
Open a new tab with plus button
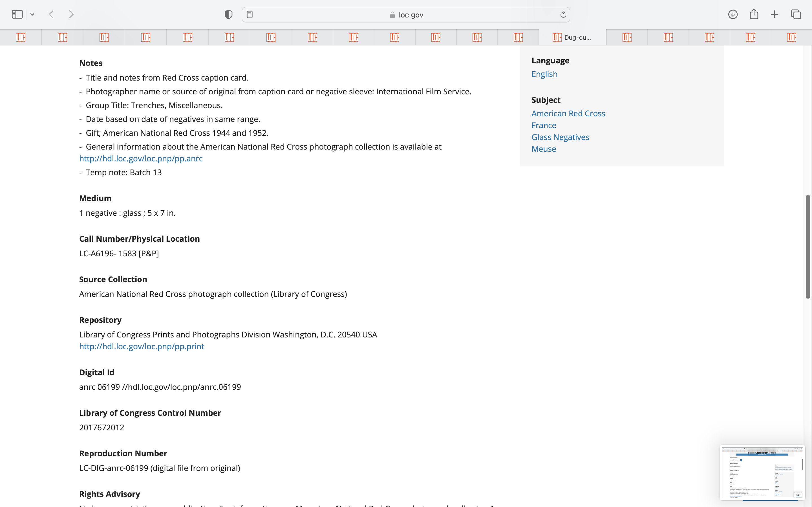click(x=775, y=14)
